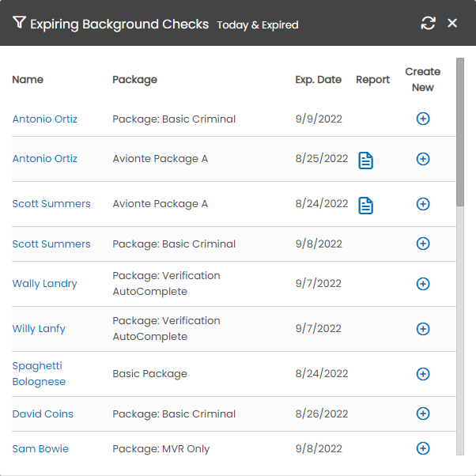Create new check for Scott Summers Basic Criminal
Viewport: 476px width, 476px height.
tap(423, 244)
